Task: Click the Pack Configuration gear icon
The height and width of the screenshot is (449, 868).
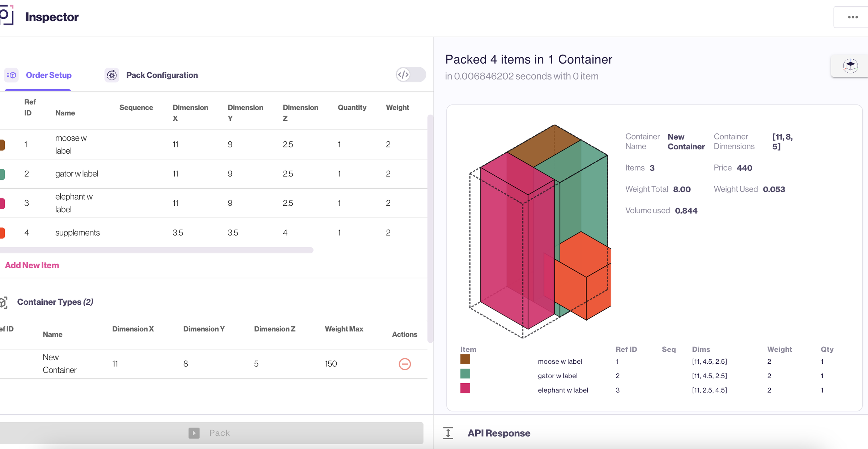Action: click(112, 75)
